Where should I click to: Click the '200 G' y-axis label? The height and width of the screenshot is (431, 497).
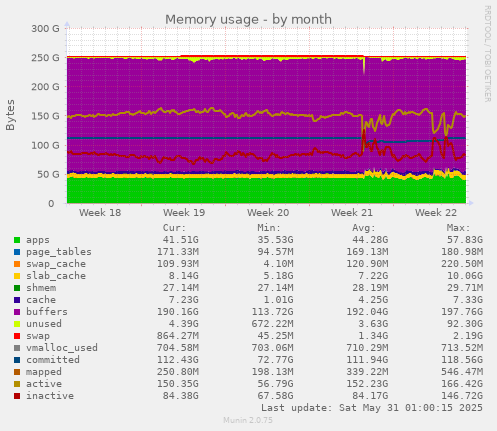45,87
